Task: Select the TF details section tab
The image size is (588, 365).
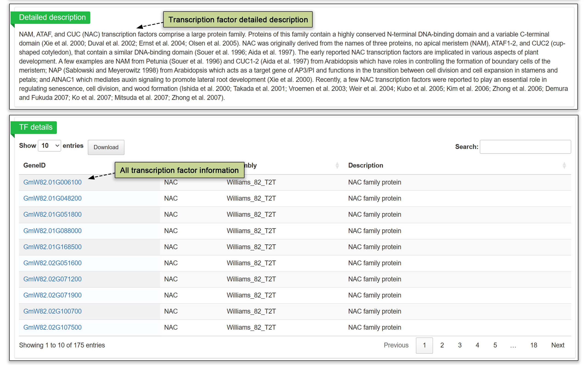Action: pos(36,127)
